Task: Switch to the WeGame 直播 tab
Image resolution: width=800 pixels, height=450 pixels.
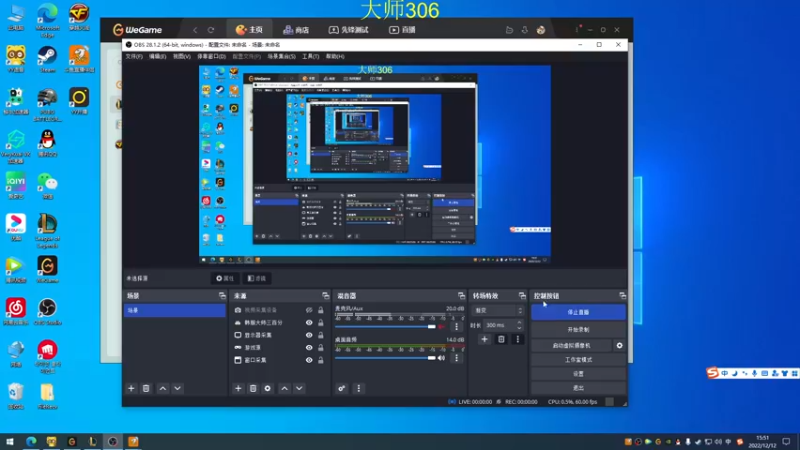Action: (x=403, y=30)
